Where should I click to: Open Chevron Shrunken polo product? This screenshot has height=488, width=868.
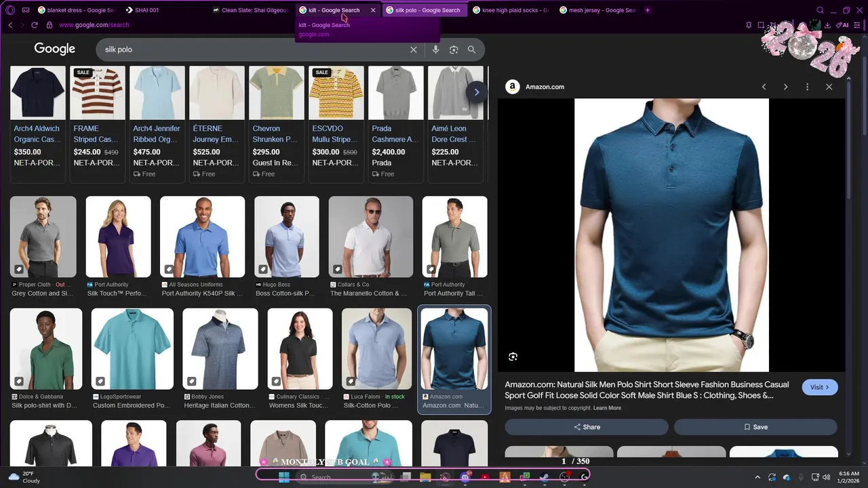(x=277, y=123)
